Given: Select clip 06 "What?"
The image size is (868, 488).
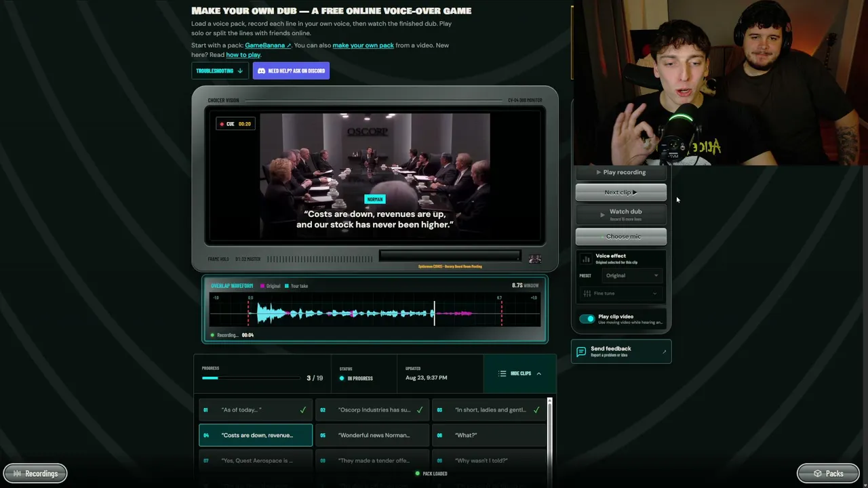Looking at the screenshot, I should coord(489,435).
